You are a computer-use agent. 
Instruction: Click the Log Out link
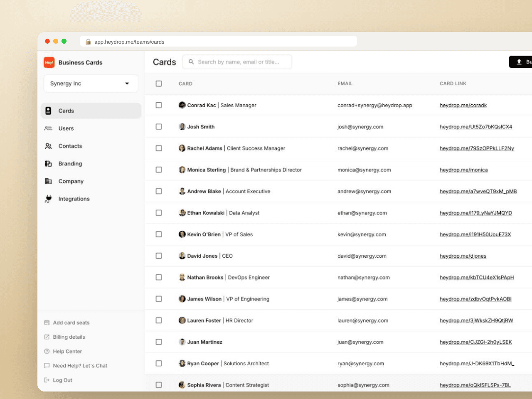click(62, 380)
